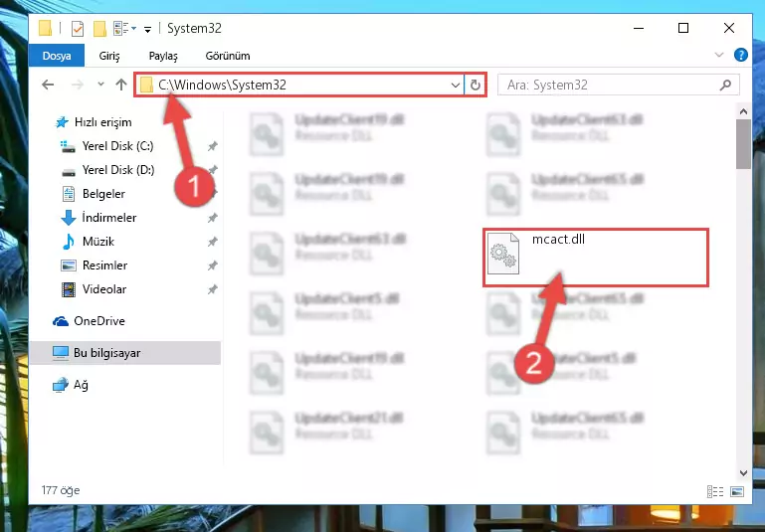Click the pin icon beside Müzik

[x=212, y=242]
